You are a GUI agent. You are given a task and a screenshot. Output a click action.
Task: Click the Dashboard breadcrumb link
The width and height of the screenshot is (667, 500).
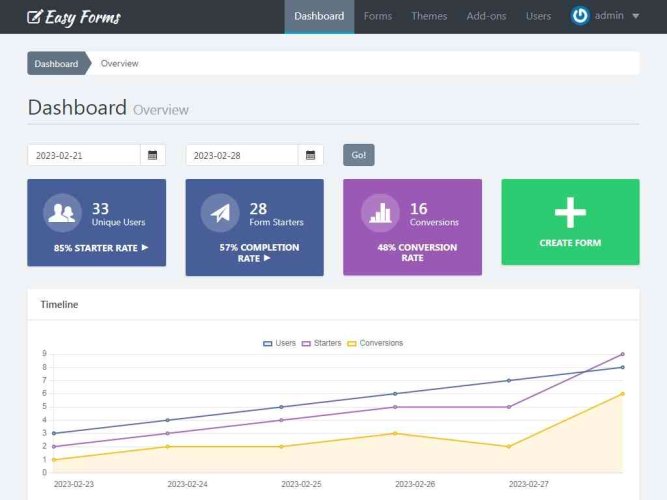56,64
